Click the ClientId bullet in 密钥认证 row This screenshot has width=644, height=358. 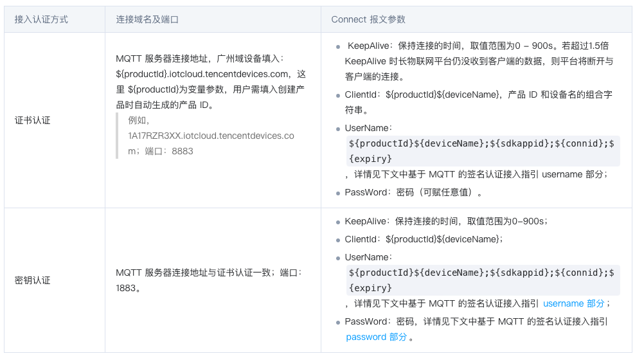424,239
